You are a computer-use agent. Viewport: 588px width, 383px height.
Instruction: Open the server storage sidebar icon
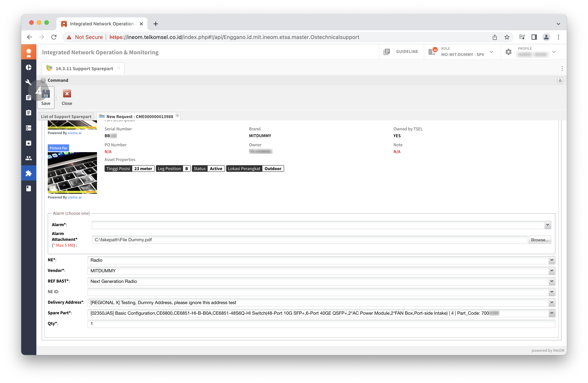[29, 128]
